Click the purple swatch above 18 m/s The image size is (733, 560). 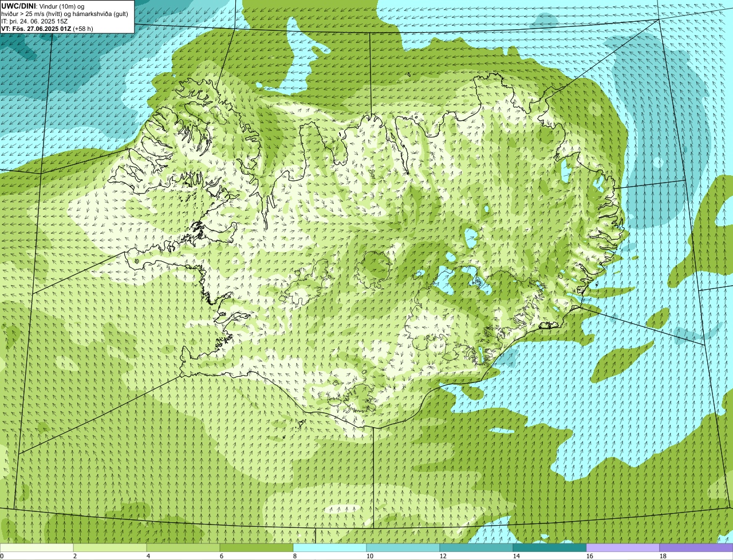[x=696, y=547]
